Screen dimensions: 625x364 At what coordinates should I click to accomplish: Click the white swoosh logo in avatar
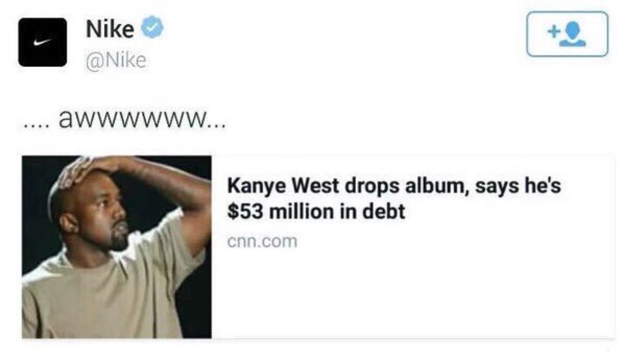pos(42,42)
